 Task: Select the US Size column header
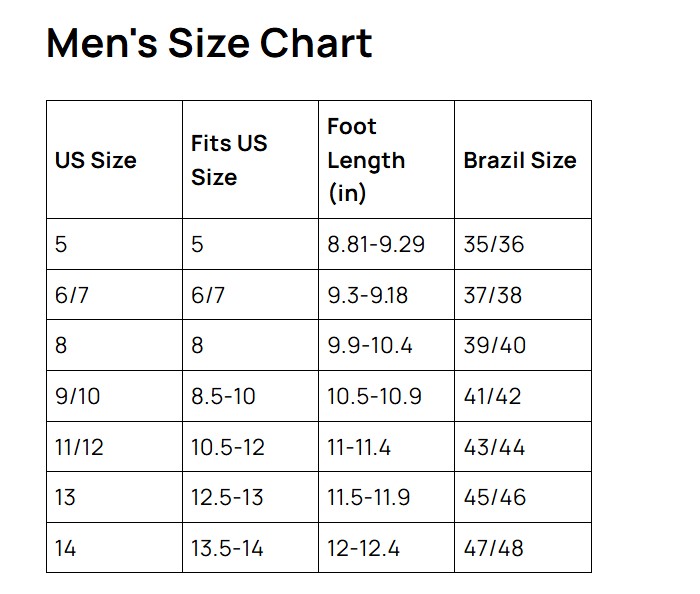pos(96,160)
